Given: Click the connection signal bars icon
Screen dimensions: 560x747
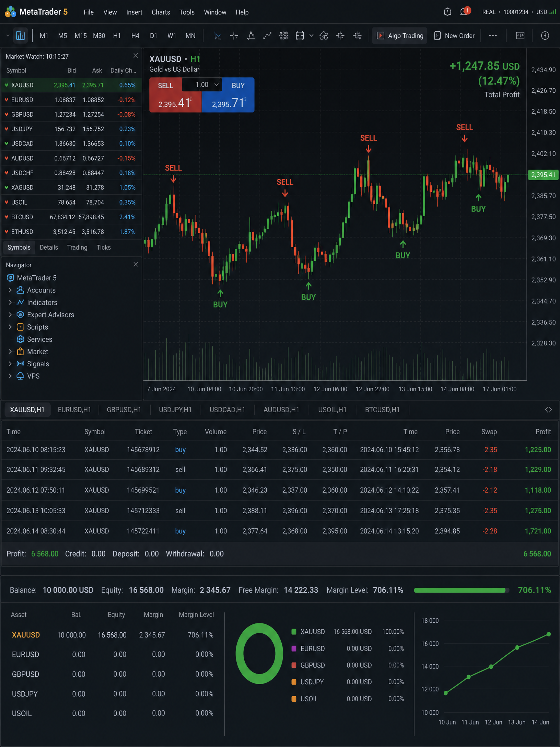Looking at the screenshot, I should 553,12.
